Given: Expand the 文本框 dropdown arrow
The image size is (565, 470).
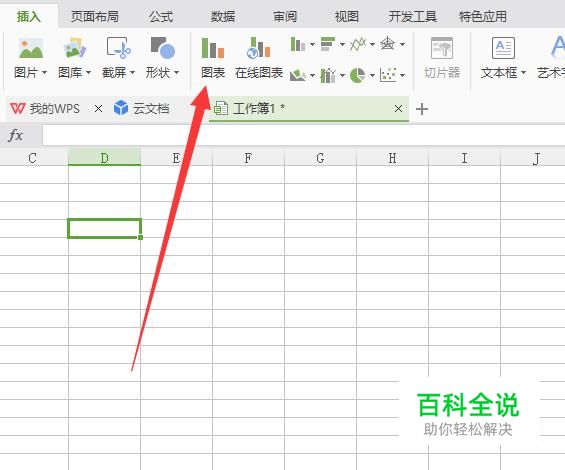Looking at the screenshot, I should [523, 72].
